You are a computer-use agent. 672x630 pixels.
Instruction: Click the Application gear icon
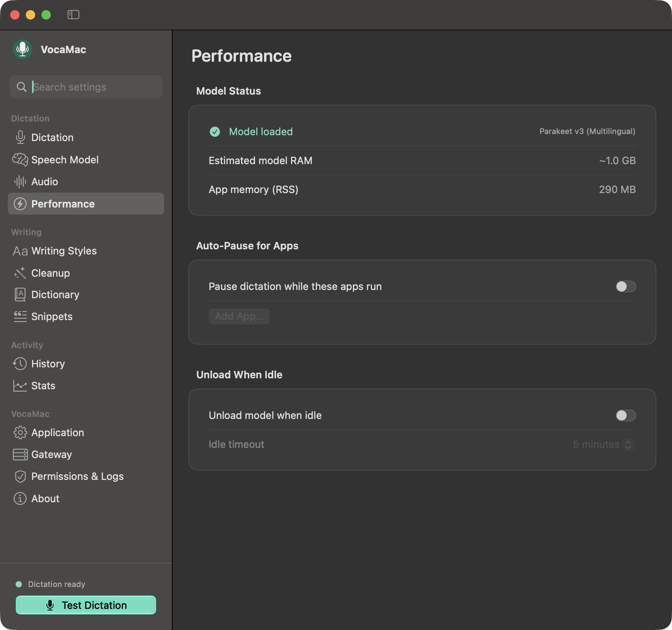click(20, 433)
